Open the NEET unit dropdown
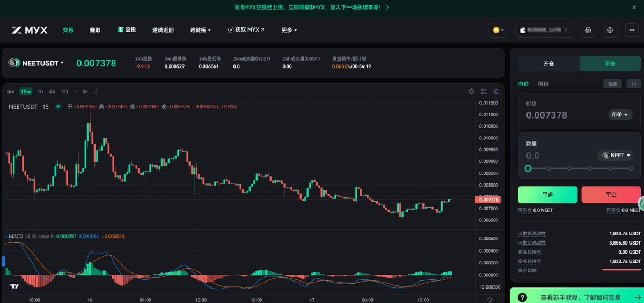 (615, 156)
